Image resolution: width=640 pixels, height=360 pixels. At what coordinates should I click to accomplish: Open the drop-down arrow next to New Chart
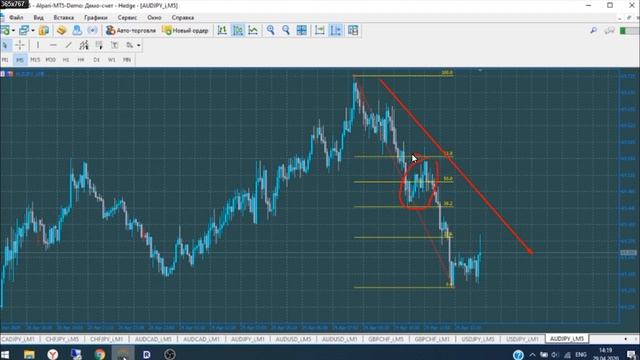click(13, 31)
